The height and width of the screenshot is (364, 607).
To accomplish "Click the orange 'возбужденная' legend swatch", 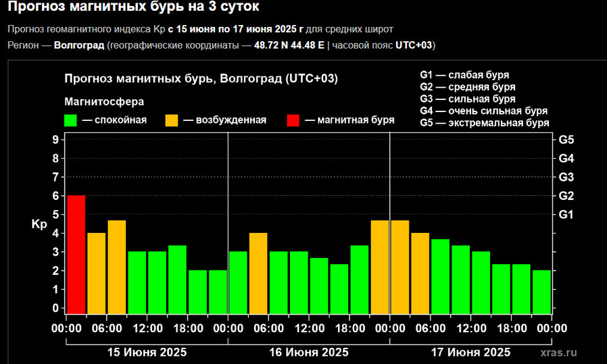I will pos(172,120).
